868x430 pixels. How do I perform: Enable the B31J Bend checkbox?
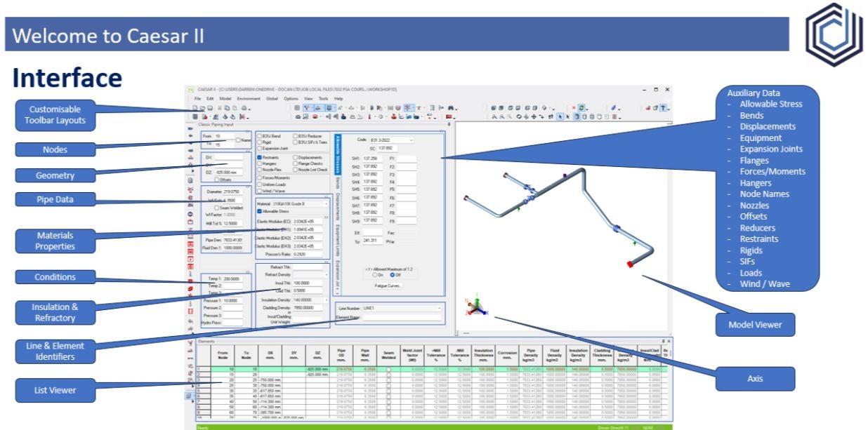click(x=259, y=135)
